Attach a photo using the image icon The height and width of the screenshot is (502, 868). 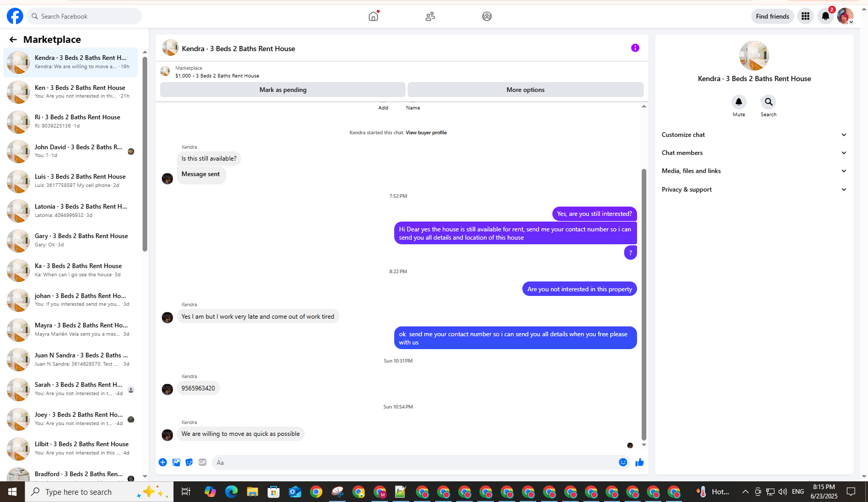(x=176, y=462)
